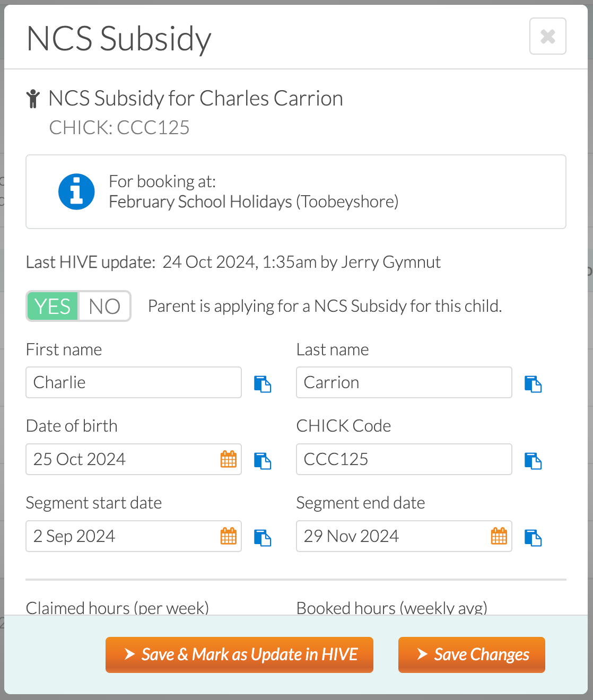The image size is (593, 700).
Task: Click the CHICK Code input field
Action: (404, 459)
